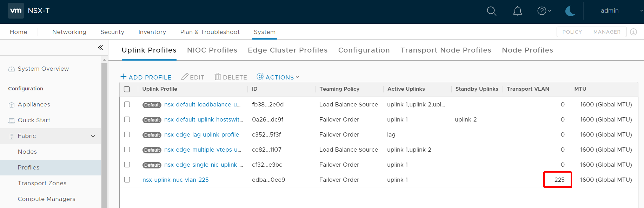644x208 pixels.
Task: Click the Delete trash can icon
Action: [x=218, y=76]
